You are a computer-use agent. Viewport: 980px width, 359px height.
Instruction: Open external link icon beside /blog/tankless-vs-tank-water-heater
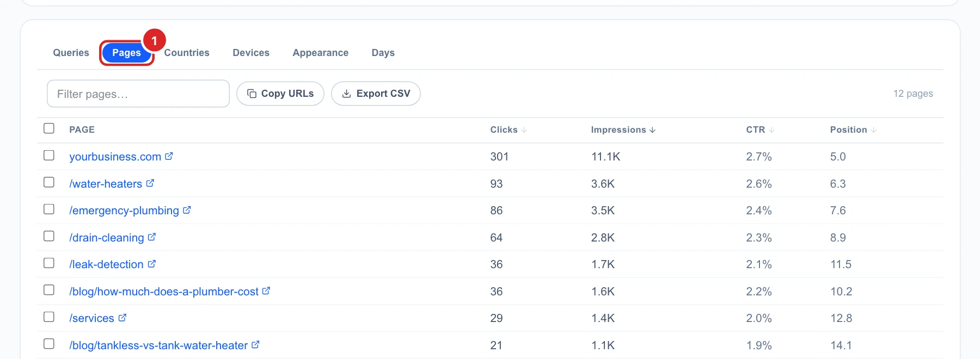pyautogui.click(x=255, y=345)
